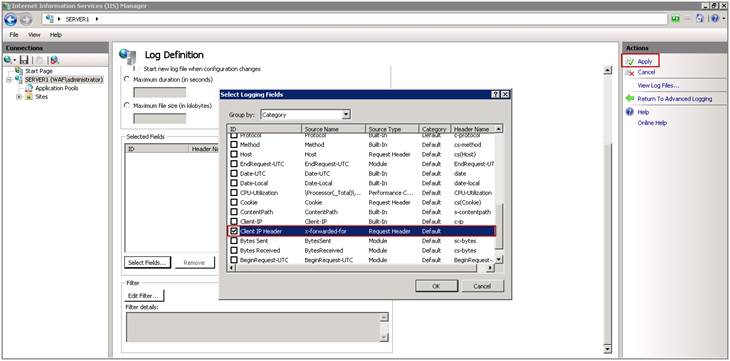
Task: Collapse the SERVER1 tree node
Action: coord(9,80)
